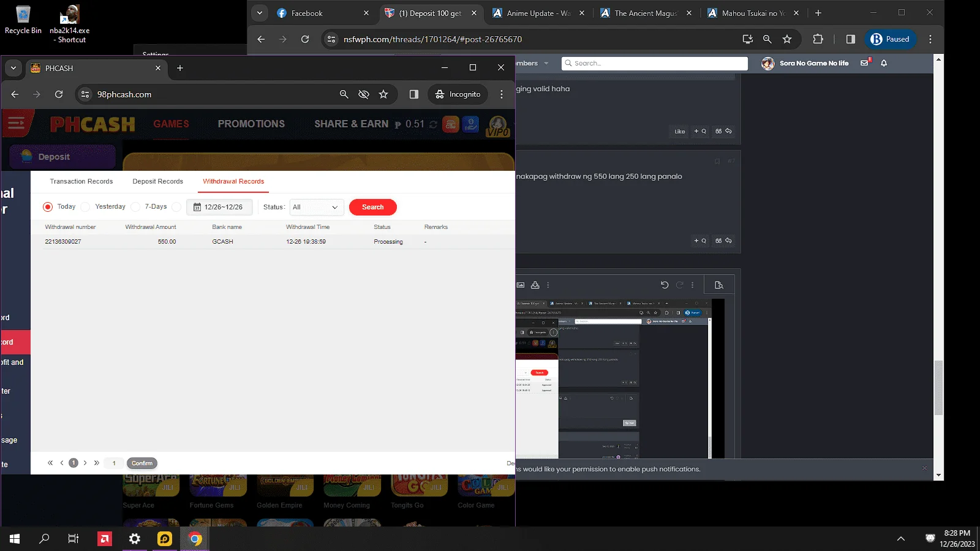The width and height of the screenshot is (980, 551).
Task: Open the date range calendar 12/26~12/26
Action: [x=219, y=207]
